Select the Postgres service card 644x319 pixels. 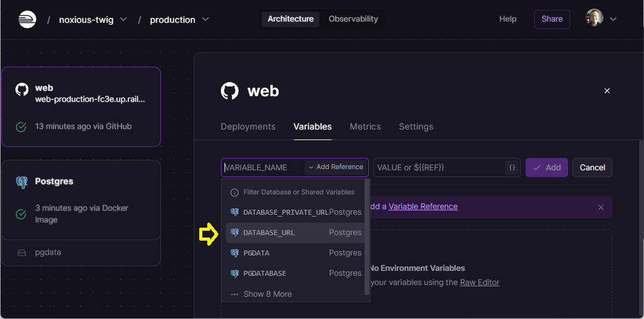tap(81, 200)
